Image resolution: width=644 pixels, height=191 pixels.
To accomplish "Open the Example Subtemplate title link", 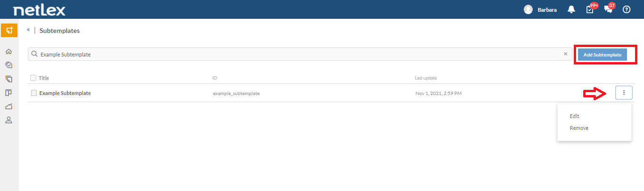I will point(65,93).
